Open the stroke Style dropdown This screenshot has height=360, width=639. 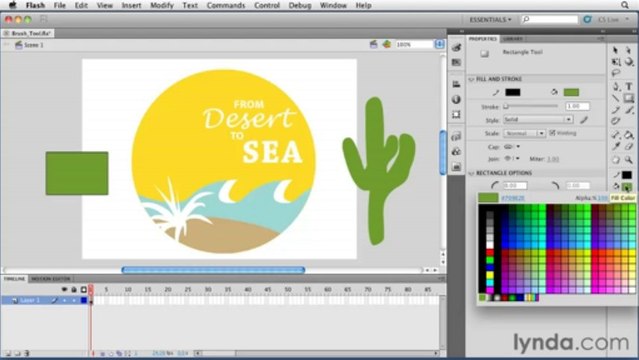pos(538,119)
